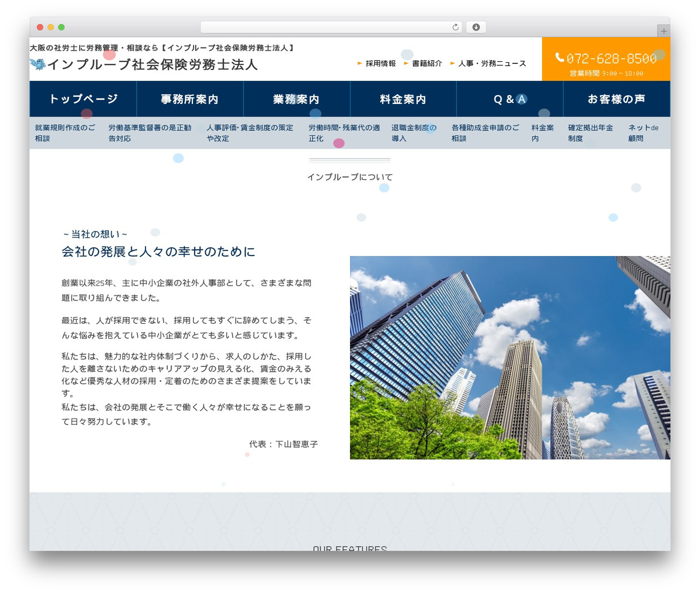700x593 pixels.
Task: Click the orange phone number 072-628-8500 banner
Action: point(606,59)
